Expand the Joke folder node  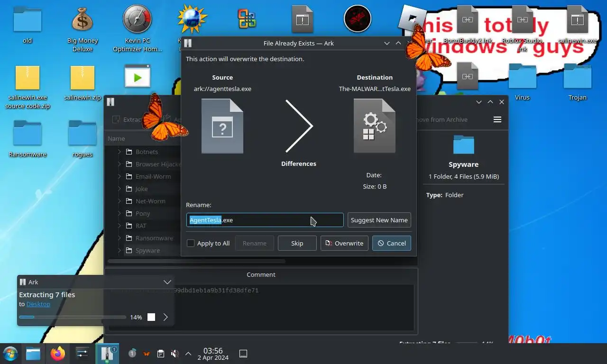pos(120,189)
